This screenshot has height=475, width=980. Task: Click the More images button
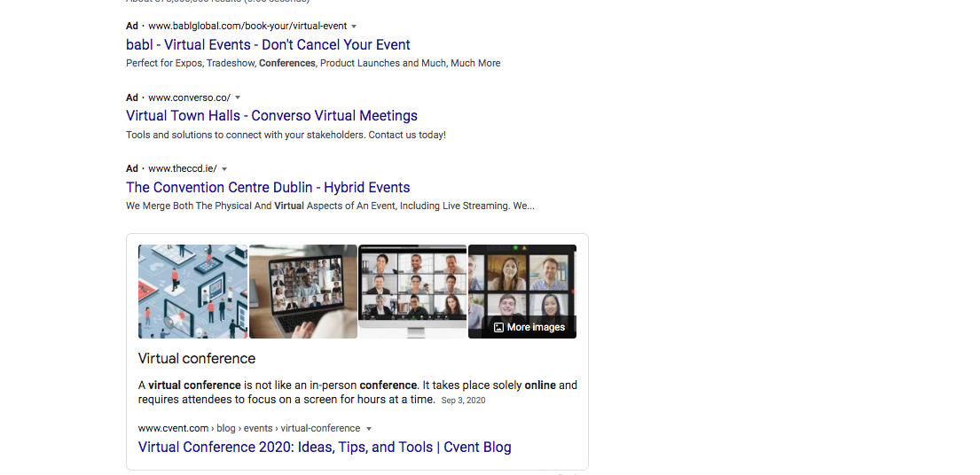(x=529, y=327)
